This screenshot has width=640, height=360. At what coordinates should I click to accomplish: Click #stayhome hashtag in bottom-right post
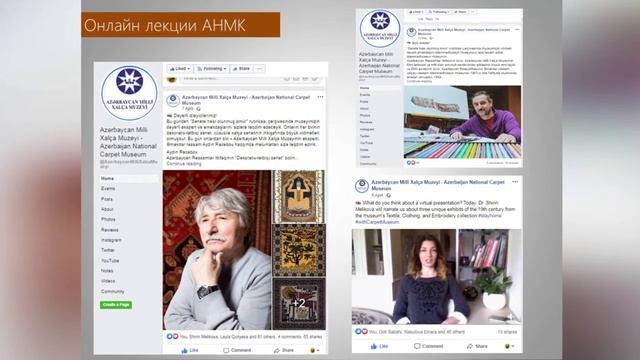tap(490, 216)
